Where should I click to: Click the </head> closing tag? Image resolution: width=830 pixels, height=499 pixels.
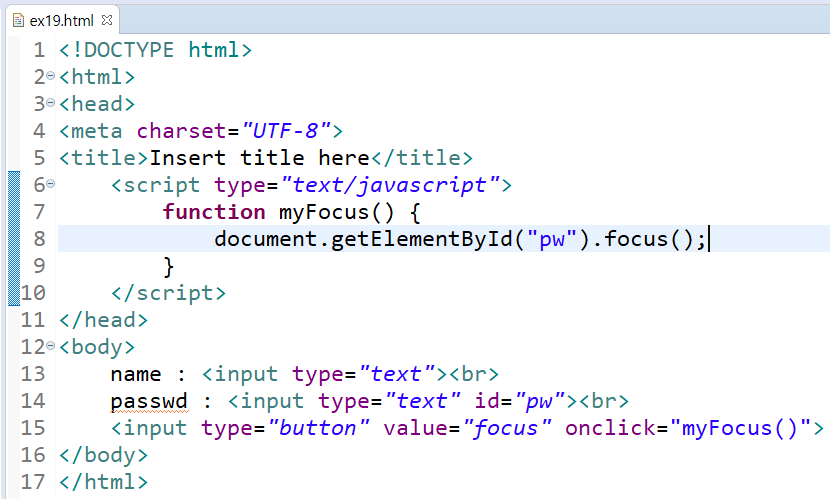coord(104,320)
